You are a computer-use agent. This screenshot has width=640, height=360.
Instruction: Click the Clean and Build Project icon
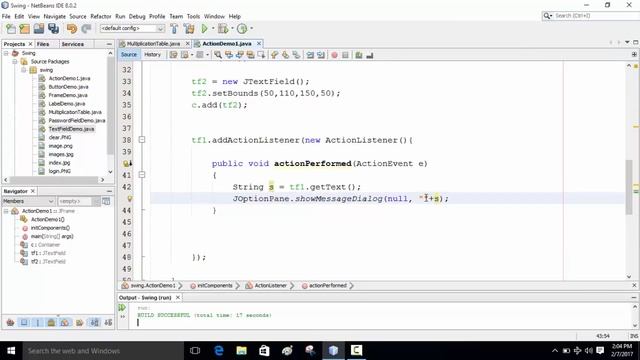point(189,29)
